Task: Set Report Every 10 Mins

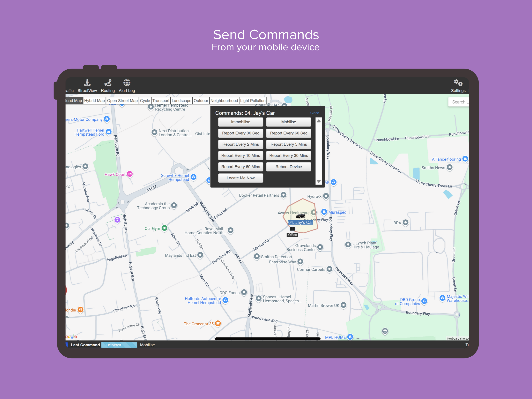Action: tap(240, 155)
